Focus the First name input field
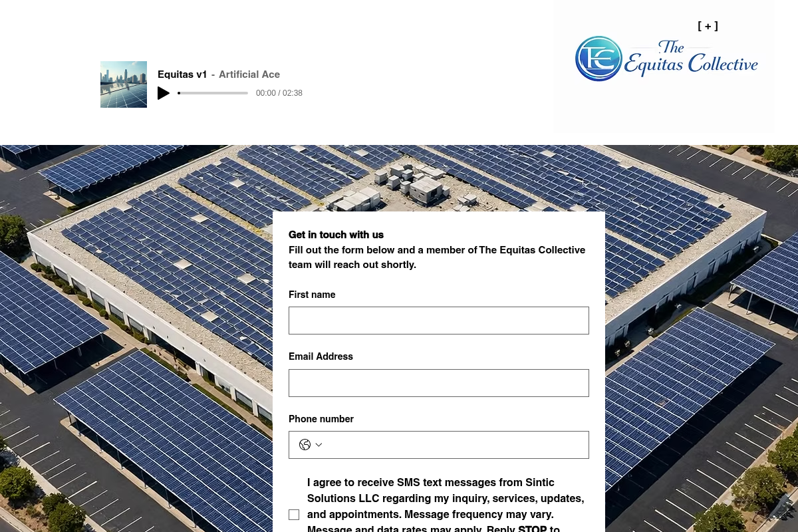The width and height of the screenshot is (798, 532). tap(439, 321)
